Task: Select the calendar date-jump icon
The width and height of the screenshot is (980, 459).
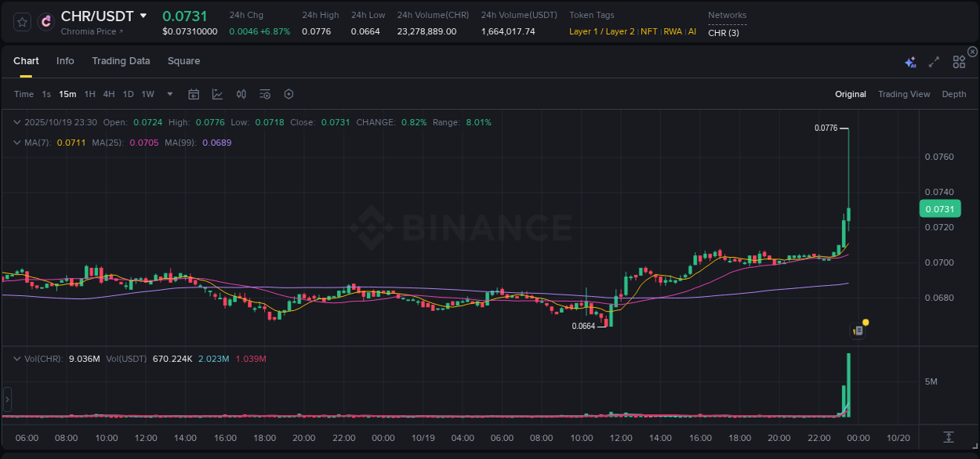Action: [x=194, y=93]
